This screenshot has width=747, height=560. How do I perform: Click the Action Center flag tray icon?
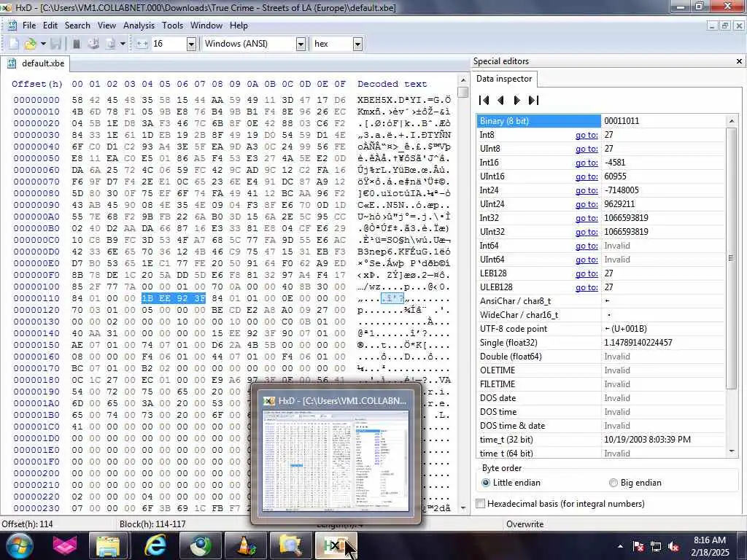638,546
